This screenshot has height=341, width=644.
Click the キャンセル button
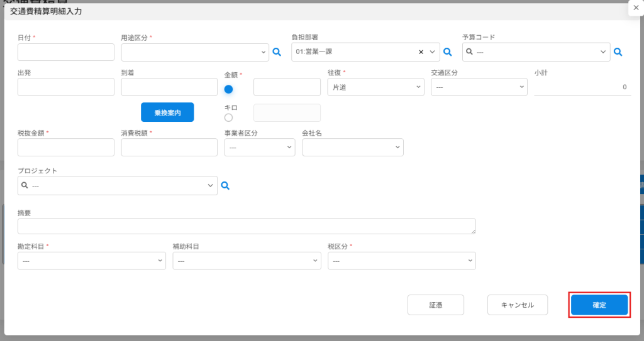tap(517, 305)
